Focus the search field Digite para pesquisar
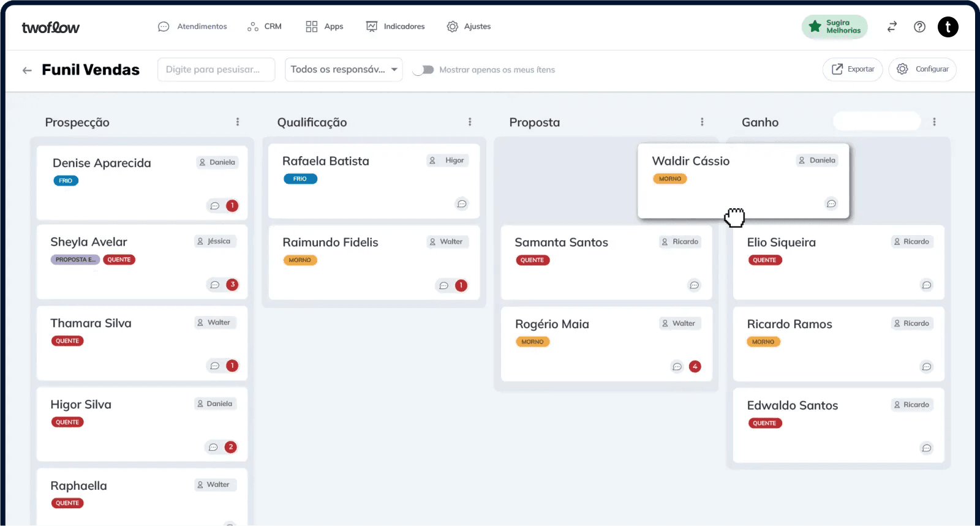 tap(216, 69)
